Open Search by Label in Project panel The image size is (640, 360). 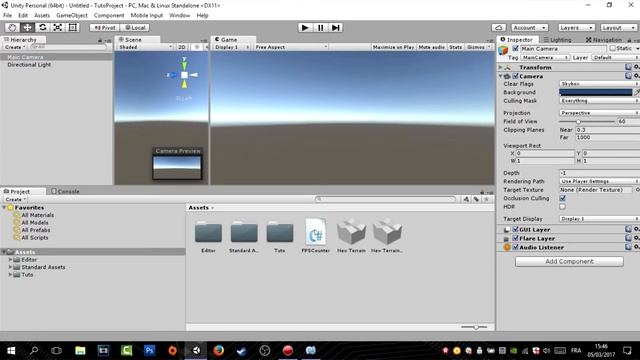(476, 199)
